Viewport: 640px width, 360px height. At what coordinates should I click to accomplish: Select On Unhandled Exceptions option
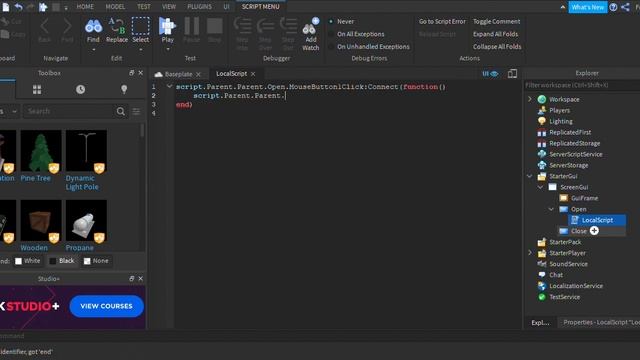pyautogui.click(x=369, y=47)
